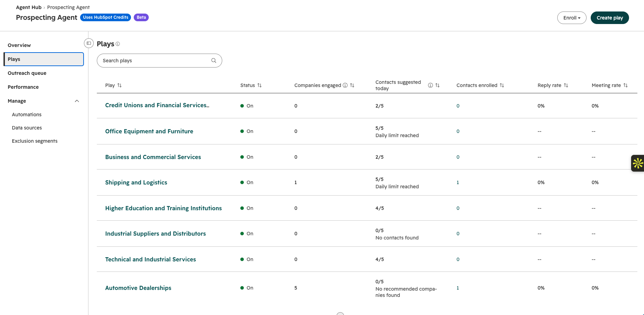Click the Agent Hub breadcrumb
Screen dimensions: 644x315
(x=29, y=7)
